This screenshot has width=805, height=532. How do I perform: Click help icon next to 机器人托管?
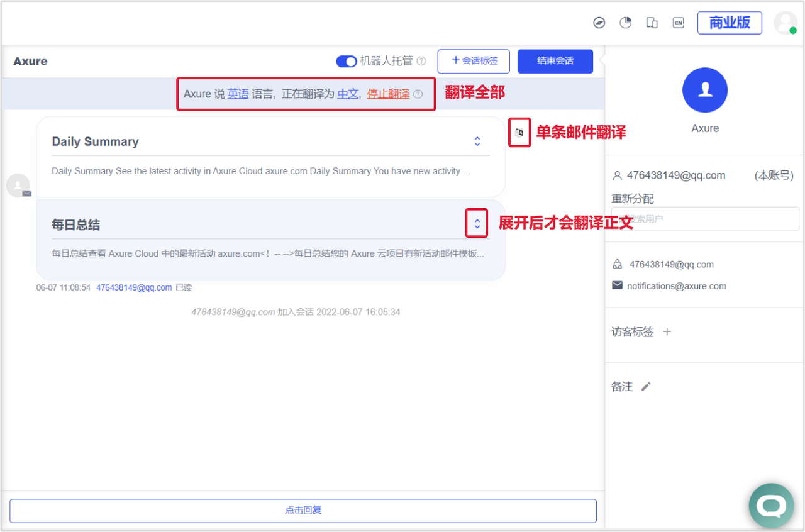coord(421,61)
